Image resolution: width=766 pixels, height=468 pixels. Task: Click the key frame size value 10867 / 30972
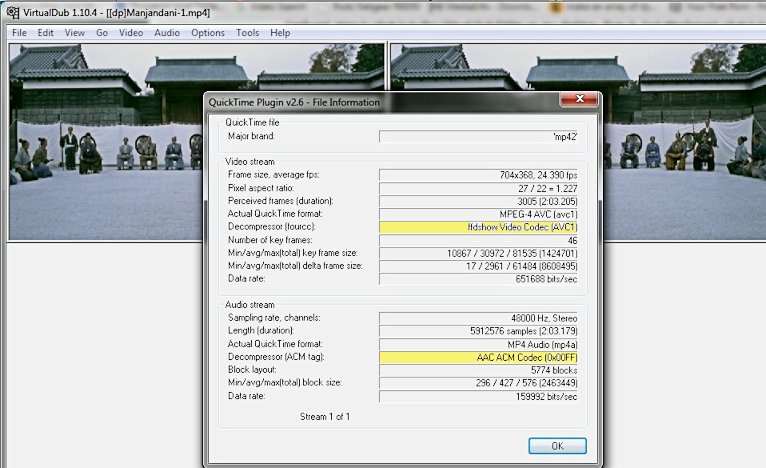478,253
